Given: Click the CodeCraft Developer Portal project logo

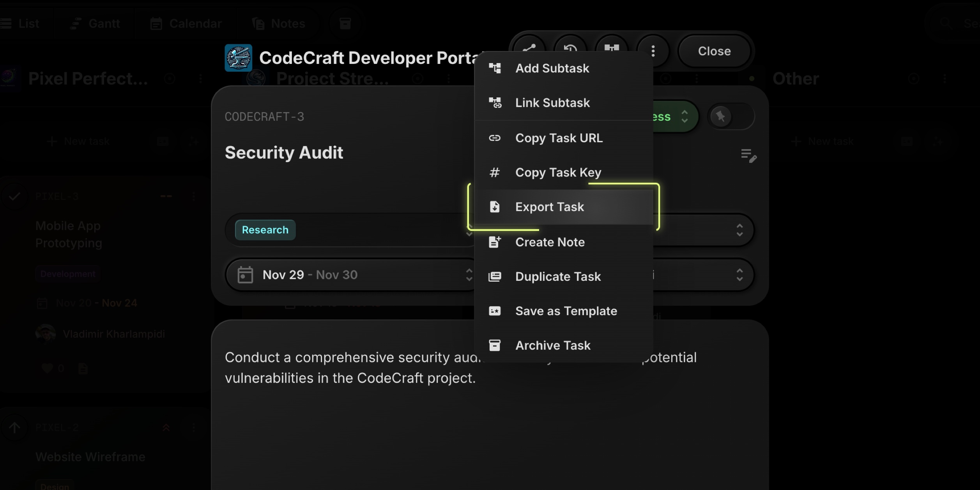Looking at the screenshot, I should point(238,57).
